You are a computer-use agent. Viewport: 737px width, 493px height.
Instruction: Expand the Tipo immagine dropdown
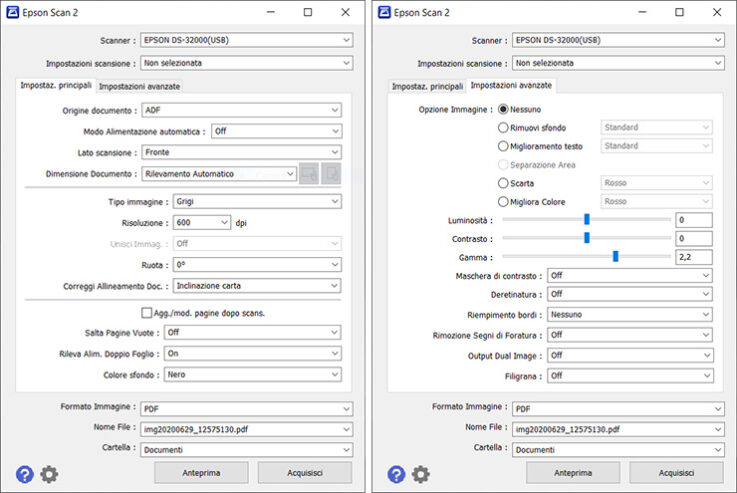click(256, 202)
